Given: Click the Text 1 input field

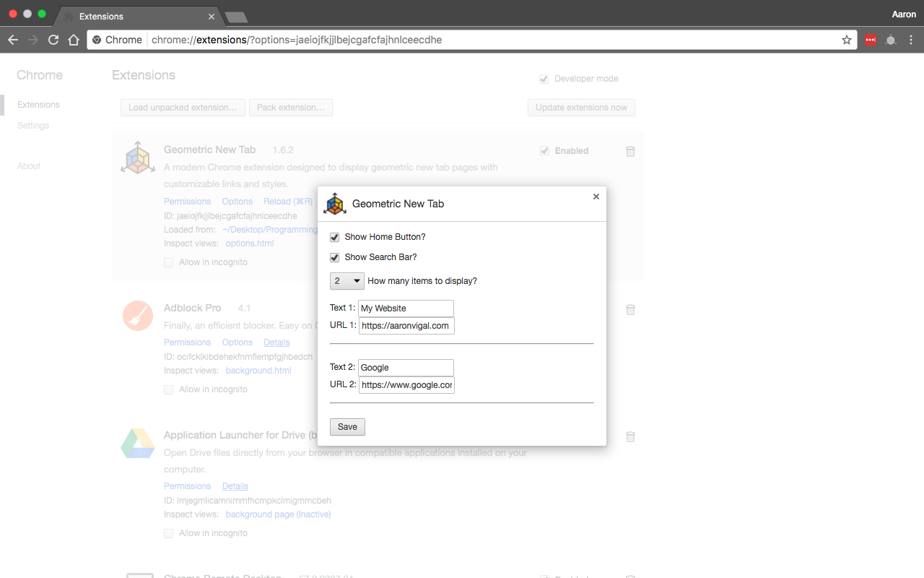Looking at the screenshot, I should 406,309.
